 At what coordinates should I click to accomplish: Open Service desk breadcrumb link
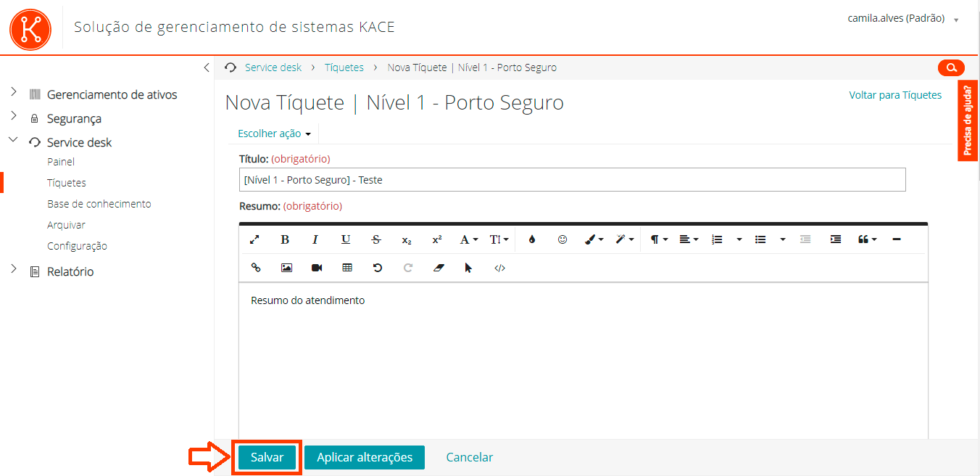273,67
